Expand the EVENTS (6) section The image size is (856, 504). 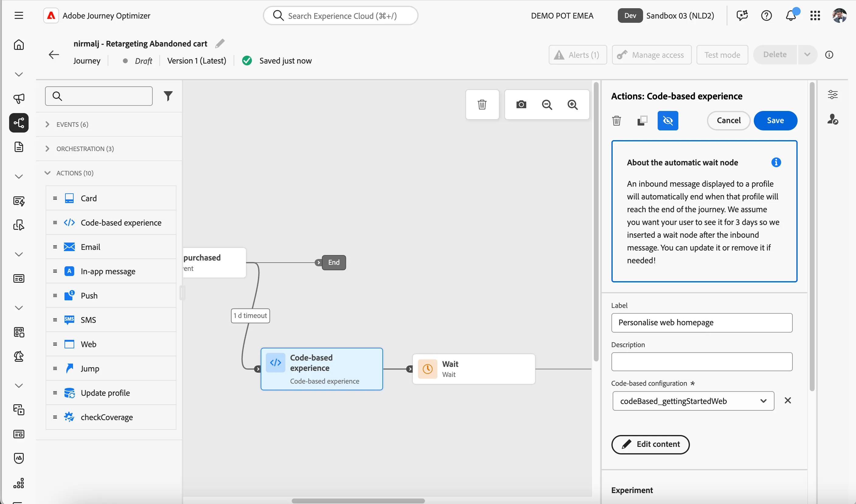(x=109, y=124)
